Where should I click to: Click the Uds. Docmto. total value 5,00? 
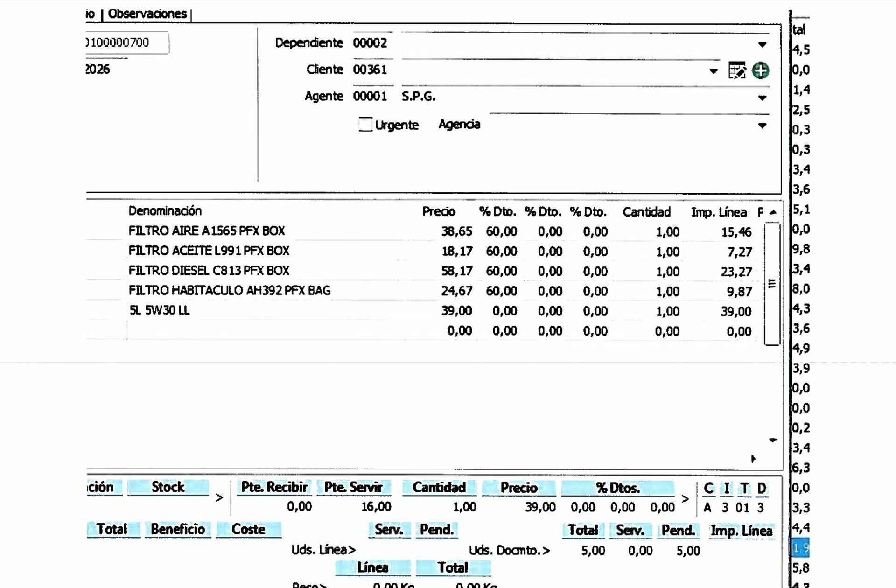click(x=593, y=551)
